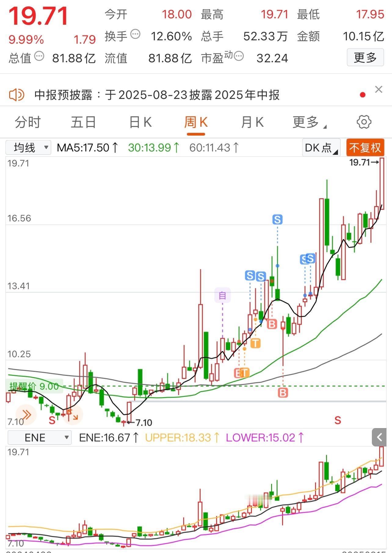Tap the 换手 info bubble icon
The height and width of the screenshot is (553, 392).
pyautogui.click(x=135, y=34)
